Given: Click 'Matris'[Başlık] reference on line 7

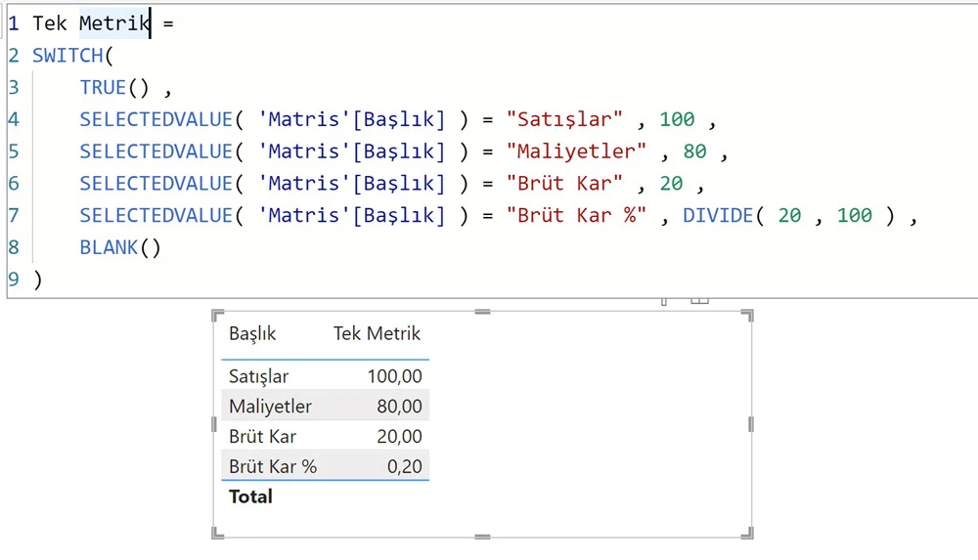Looking at the screenshot, I should click(x=352, y=215).
